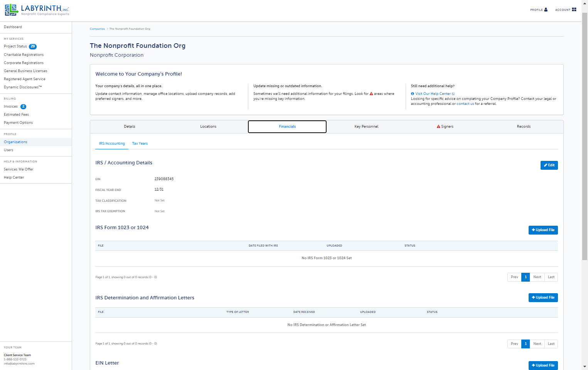This screenshot has width=588, height=370.
Task: Click the Type of Letter column header
Action: [238, 312]
